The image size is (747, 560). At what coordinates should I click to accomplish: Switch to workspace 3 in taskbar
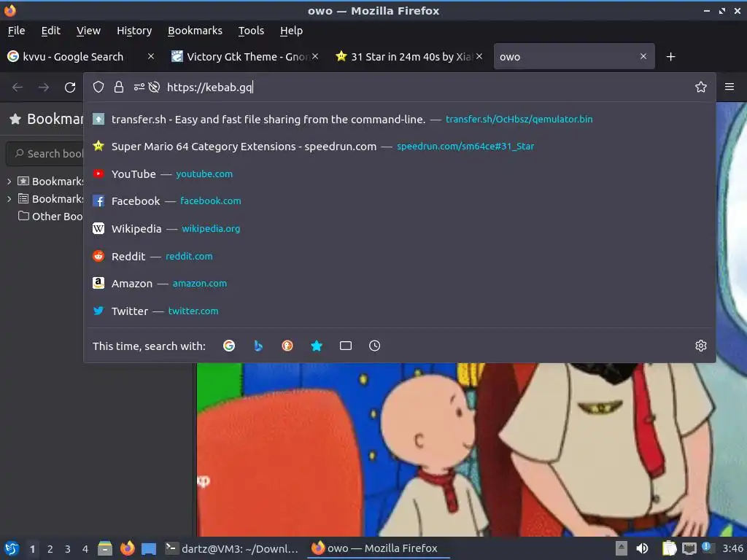(68, 549)
